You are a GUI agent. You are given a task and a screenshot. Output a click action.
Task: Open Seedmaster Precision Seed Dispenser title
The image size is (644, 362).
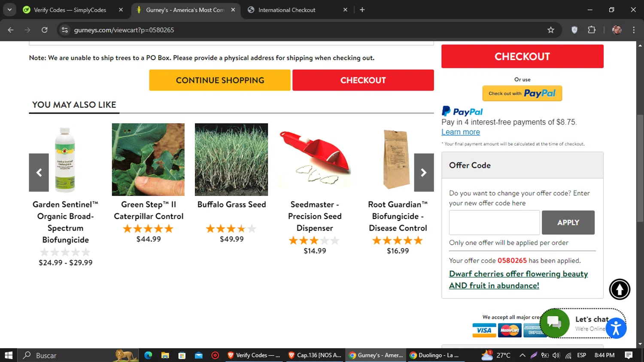point(315,216)
